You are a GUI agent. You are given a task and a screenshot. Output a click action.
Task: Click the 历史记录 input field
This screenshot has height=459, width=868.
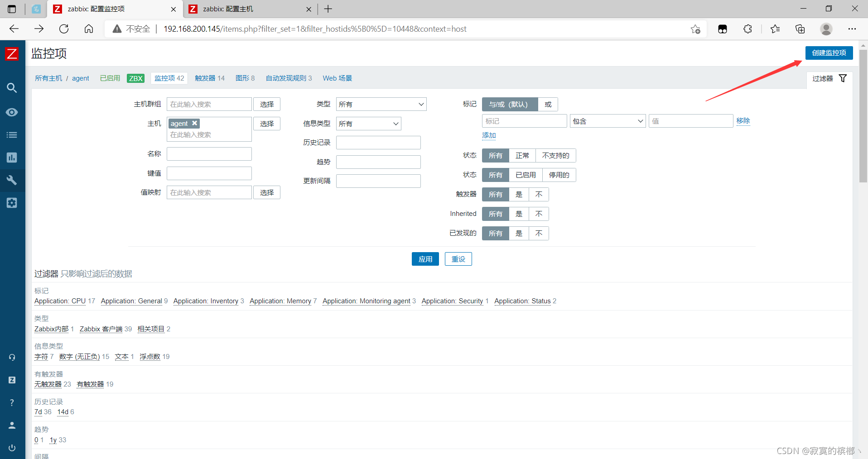tap(378, 143)
